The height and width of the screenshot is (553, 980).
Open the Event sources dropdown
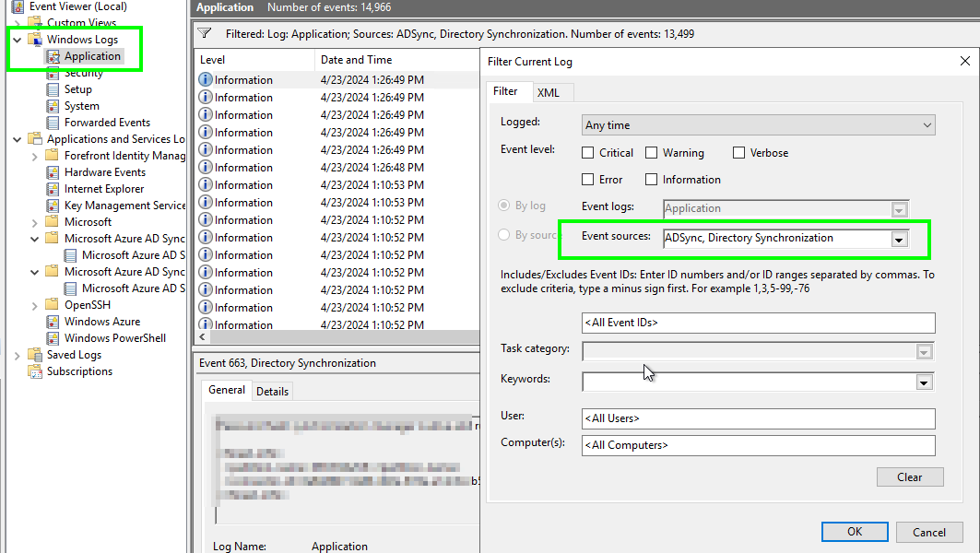point(898,238)
